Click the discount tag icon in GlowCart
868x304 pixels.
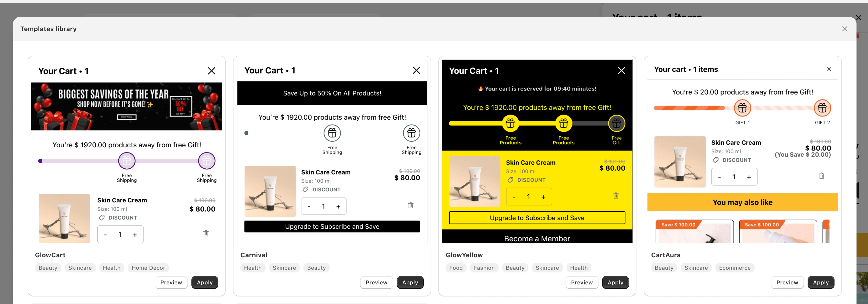(101, 218)
